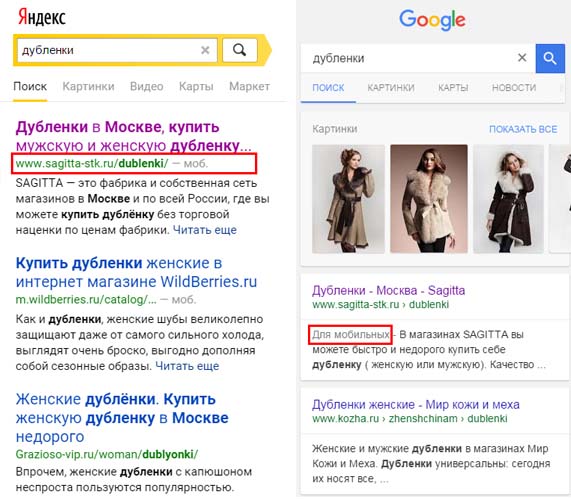This screenshot has height=500, width=571.
Task: Open Google КАРТИНКИ tab
Action: pyautogui.click(x=391, y=88)
